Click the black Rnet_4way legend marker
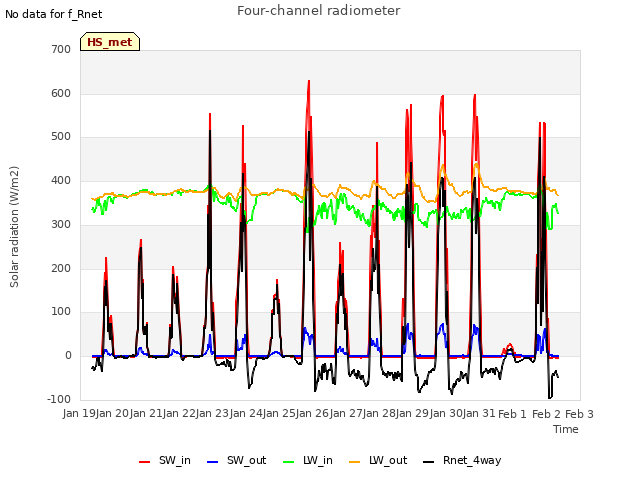This screenshot has width=640, height=480. pyautogui.click(x=429, y=462)
